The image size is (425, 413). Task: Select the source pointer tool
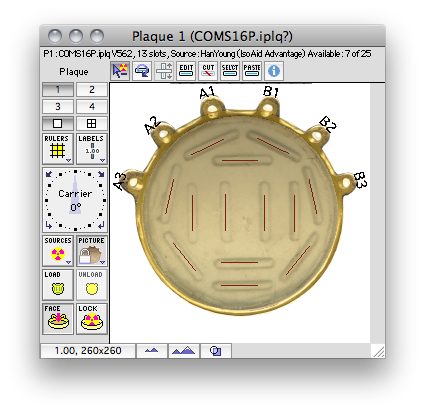(x=120, y=71)
